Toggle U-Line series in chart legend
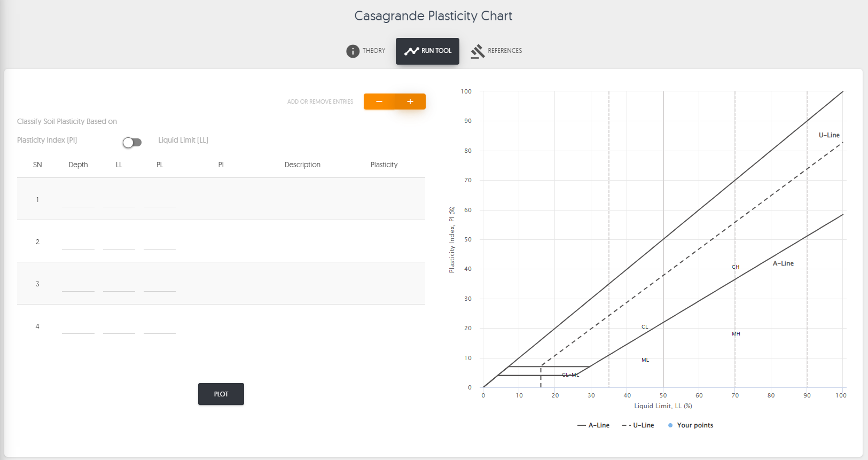The height and width of the screenshot is (460, 868). [x=638, y=425]
